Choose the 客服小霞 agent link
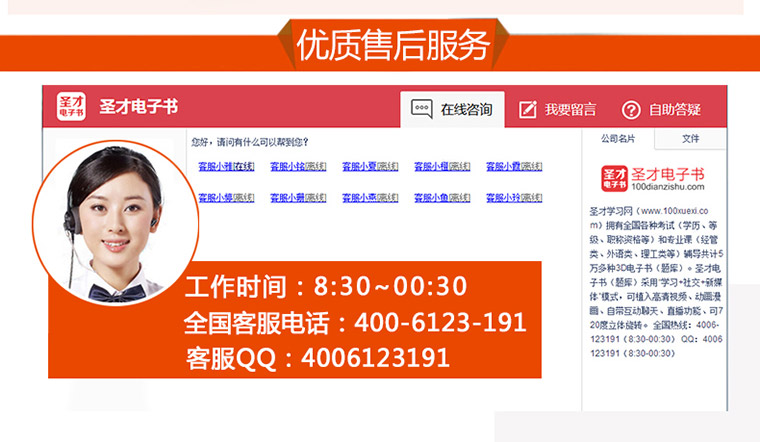This screenshot has width=760, height=442. point(514,166)
